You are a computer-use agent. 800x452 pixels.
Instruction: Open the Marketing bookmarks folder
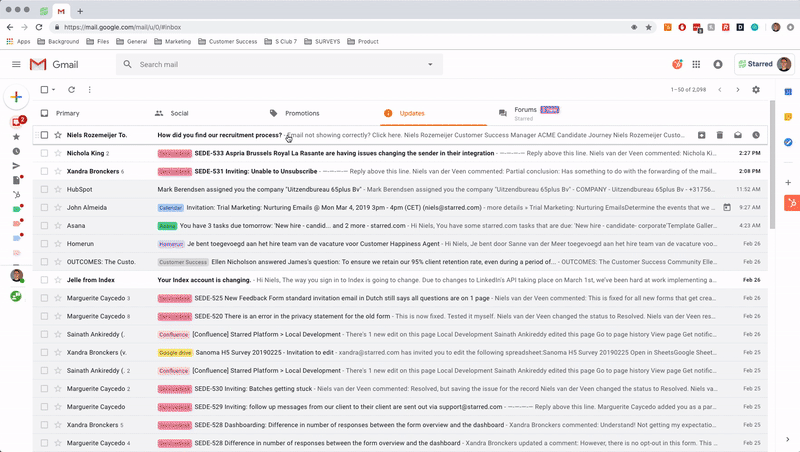tap(172, 41)
